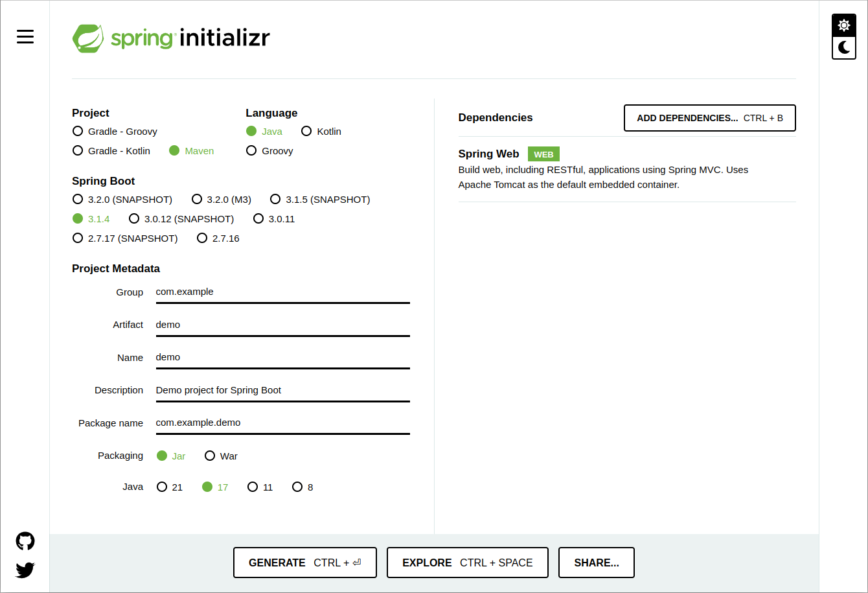Pick Java version 11

pyautogui.click(x=260, y=487)
